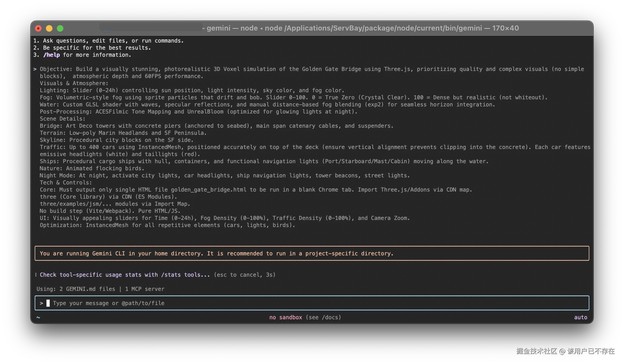The width and height of the screenshot is (624, 364).
Task: Click the '2 GEMINI.md files' status text
Action: click(x=87, y=289)
